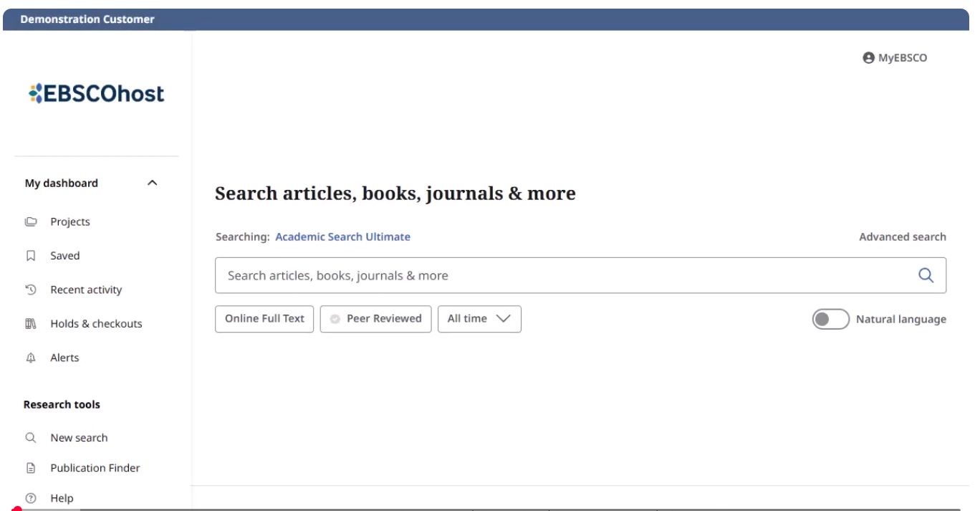Open Recent activity from the dashboard menu
This screenshot has width=980, height=511.
click(86, 290)
